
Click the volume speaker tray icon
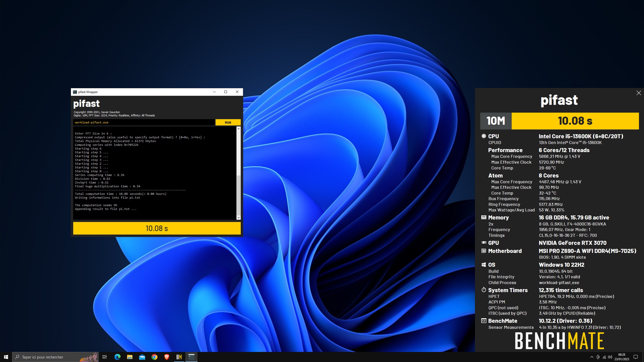click(610, 357)
